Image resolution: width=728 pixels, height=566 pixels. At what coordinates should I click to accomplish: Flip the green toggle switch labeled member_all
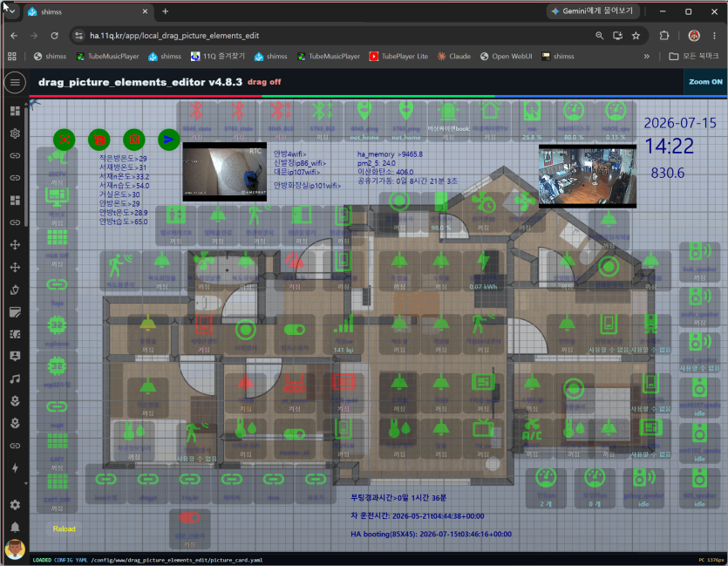point(295,434)
